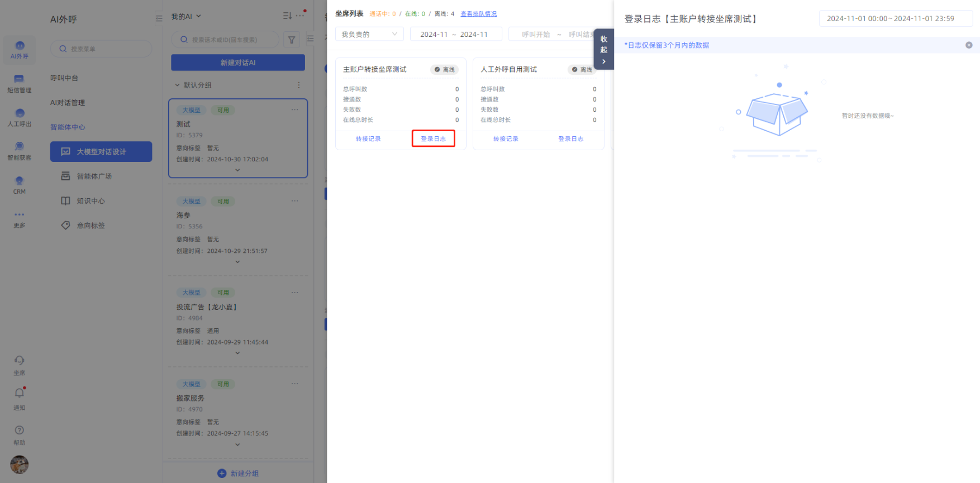Select 大模型对话设计 menu item
This screenshot has height=483, width=980.
point(101,152)
